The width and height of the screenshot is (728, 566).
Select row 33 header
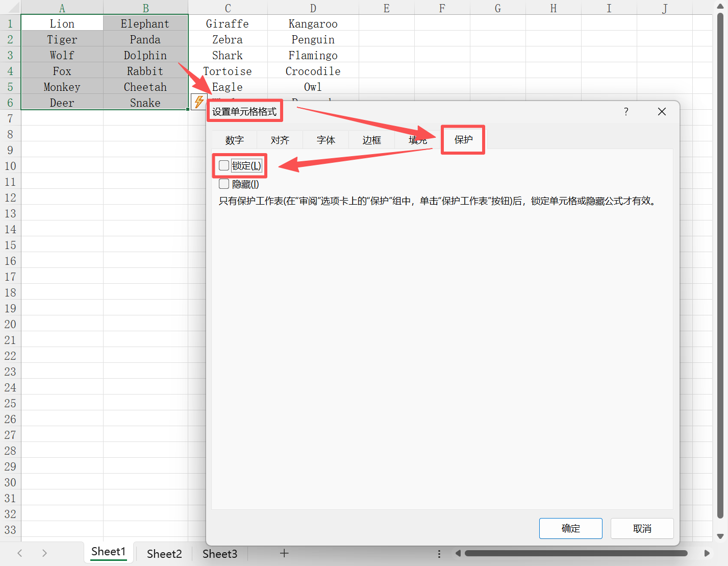[x=10, y=530]
